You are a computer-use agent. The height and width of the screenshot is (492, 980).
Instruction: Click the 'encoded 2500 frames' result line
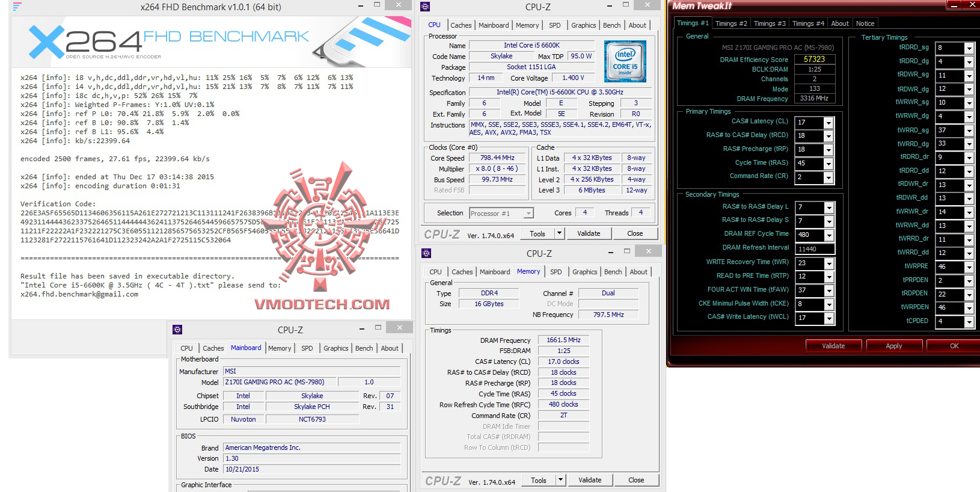coord(115,159)
